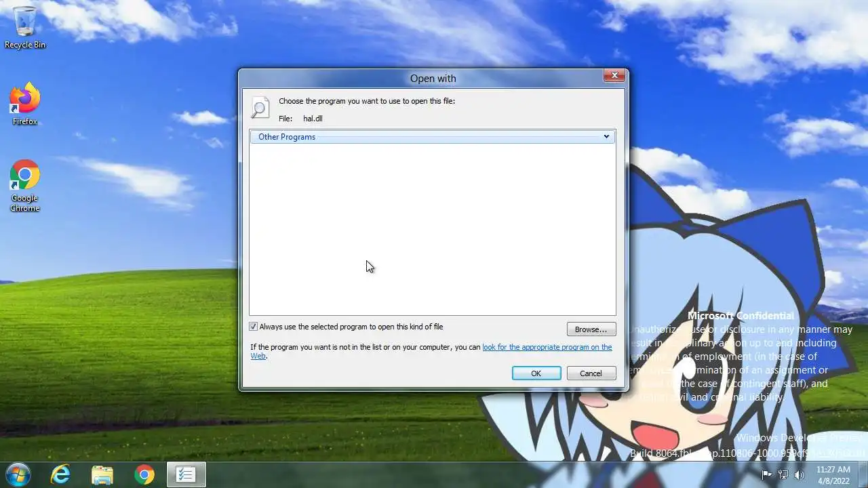Open the network tray icon
Viewport: 868px width, 488px height.
783,474
